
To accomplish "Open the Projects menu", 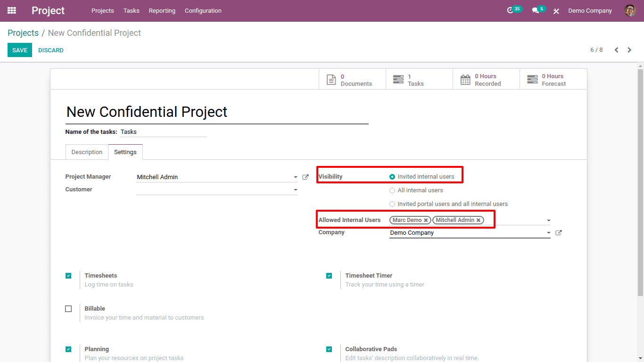I will (x=103, y=10).
